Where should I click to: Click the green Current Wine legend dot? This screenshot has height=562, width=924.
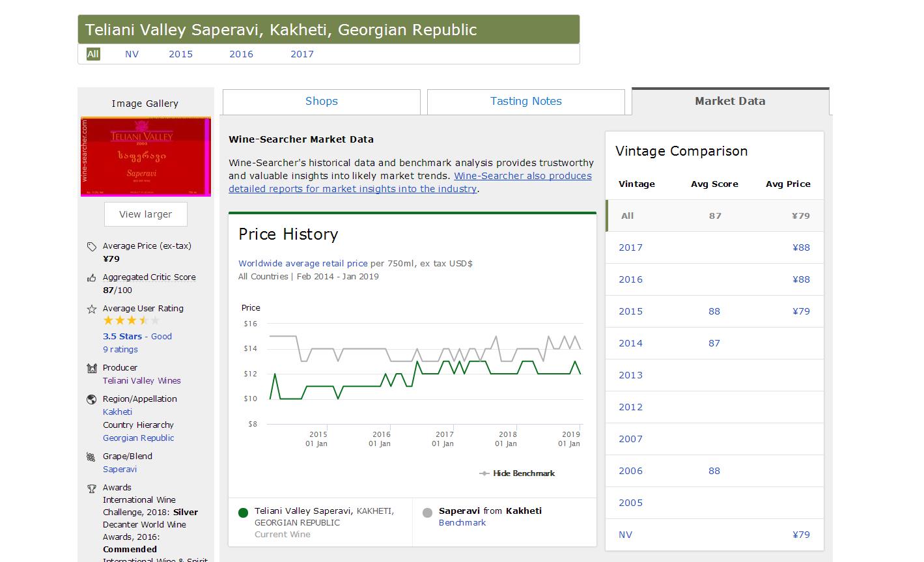coord(244,513)
